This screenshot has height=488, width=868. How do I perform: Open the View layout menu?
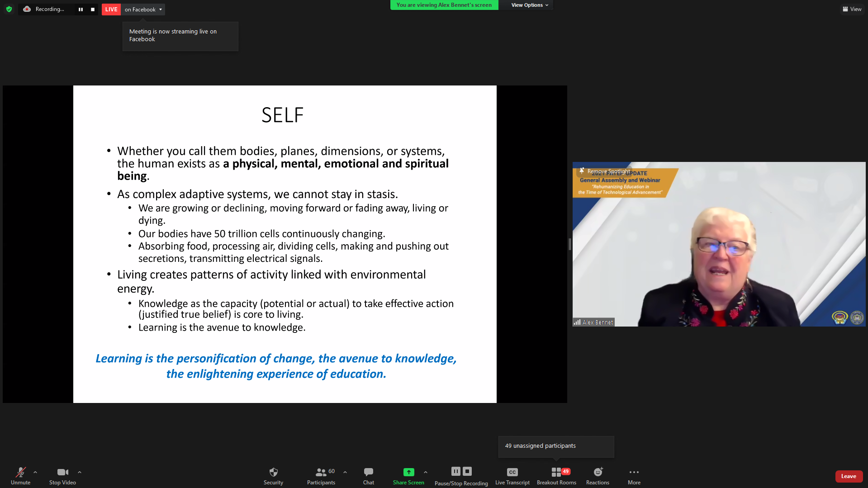(852, 9)
